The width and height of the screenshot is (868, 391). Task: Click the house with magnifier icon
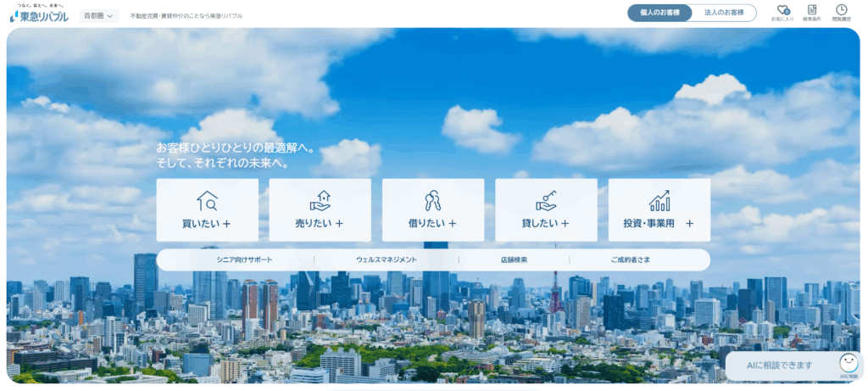click(207, 201)
